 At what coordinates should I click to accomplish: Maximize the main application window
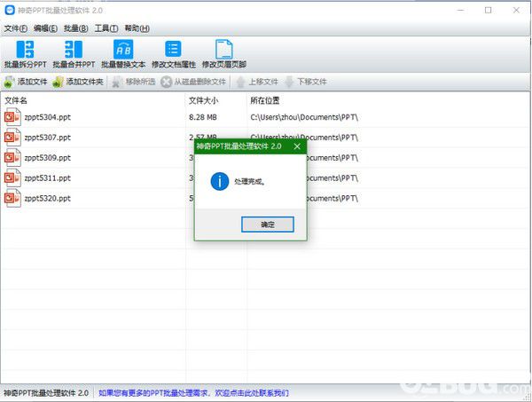pyautogui.click(x=488, y=10)
